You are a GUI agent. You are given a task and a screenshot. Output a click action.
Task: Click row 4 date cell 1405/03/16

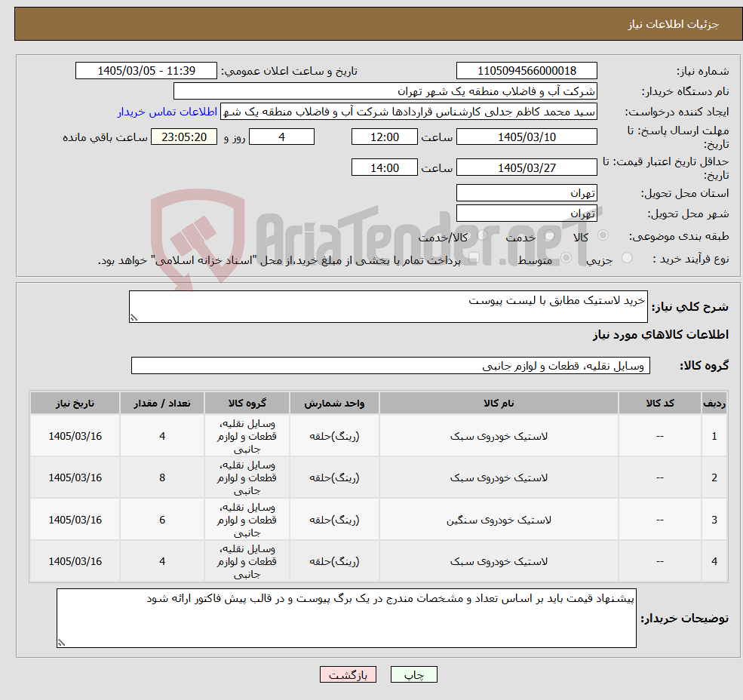pos(75,561)
